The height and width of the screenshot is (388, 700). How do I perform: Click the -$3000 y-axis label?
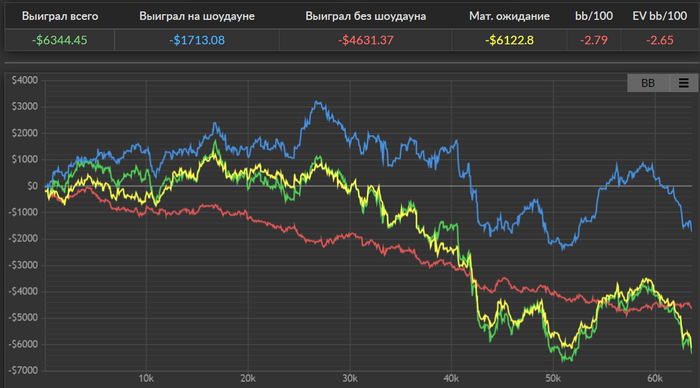click(x=23, y=265)
